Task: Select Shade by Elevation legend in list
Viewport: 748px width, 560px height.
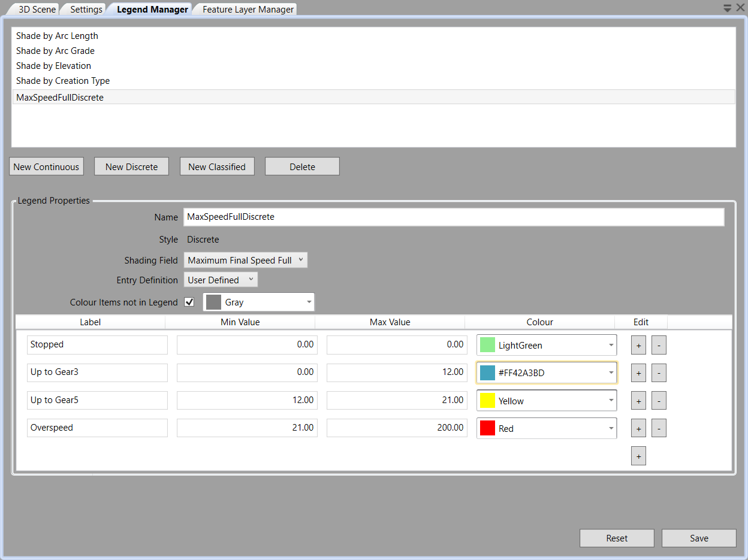Action: (54, 66)
